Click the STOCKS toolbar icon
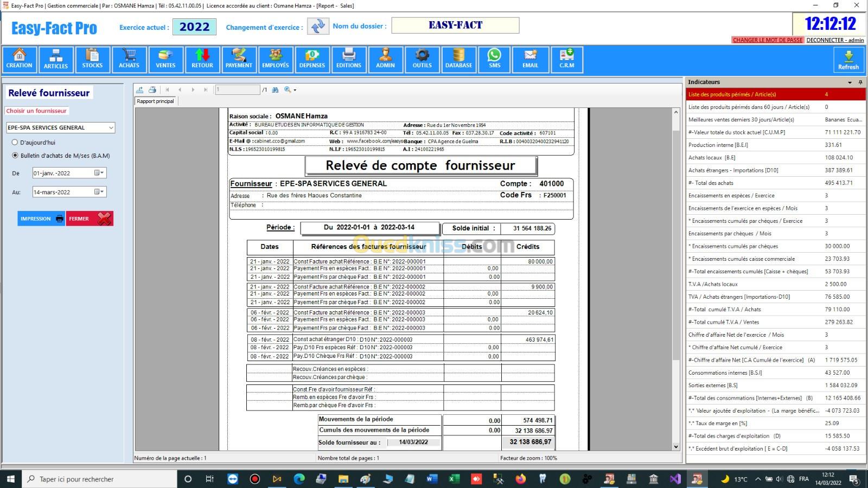The height and width of the screenshot is (488, 868). click(x=92, y=59)
